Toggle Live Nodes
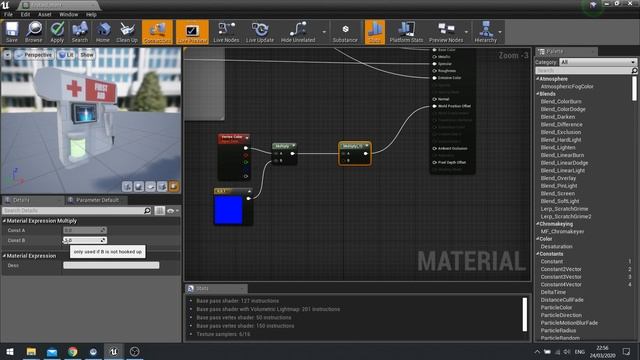The image size is (640, 360). (x=226, y=32)
